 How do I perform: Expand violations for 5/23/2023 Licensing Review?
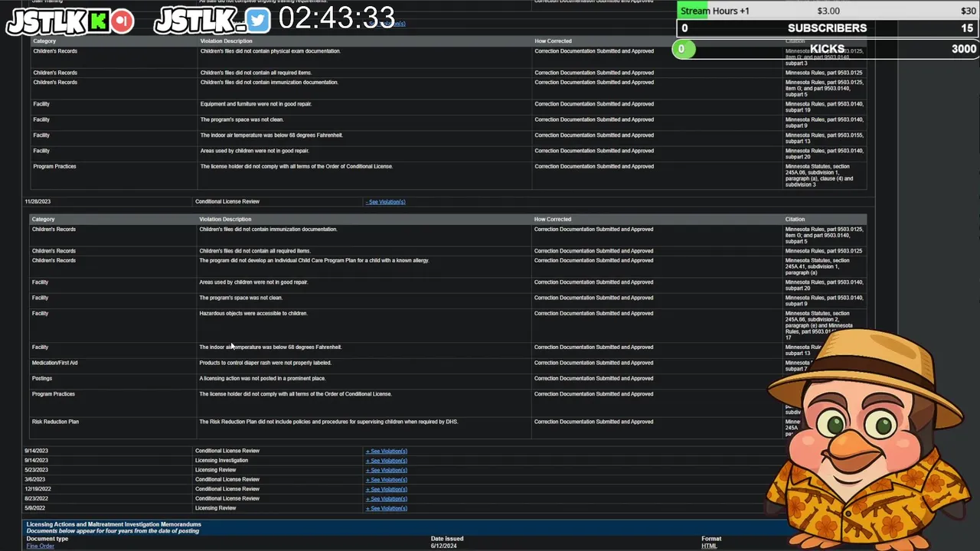(x=387, y=471)
